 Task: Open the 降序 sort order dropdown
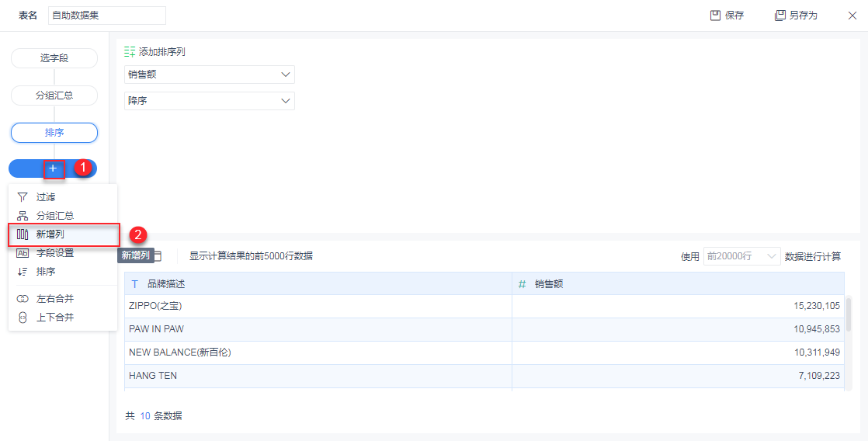[210, 101]
